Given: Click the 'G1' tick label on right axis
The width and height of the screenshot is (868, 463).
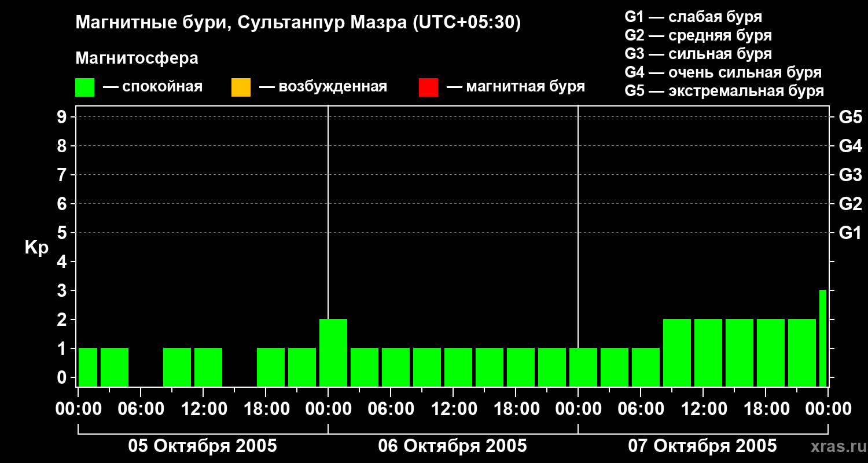Looking at the screenshot, I should [x=850, y=233].
